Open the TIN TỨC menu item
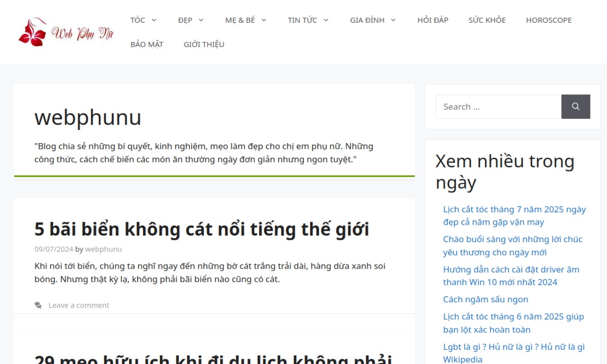607x364 pixels. click(x=302, y=20)
